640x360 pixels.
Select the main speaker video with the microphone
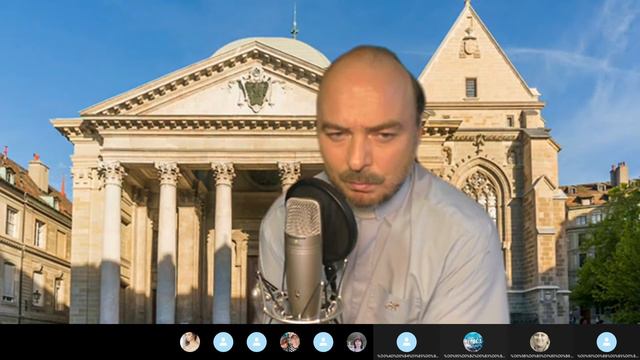point(320,162)
